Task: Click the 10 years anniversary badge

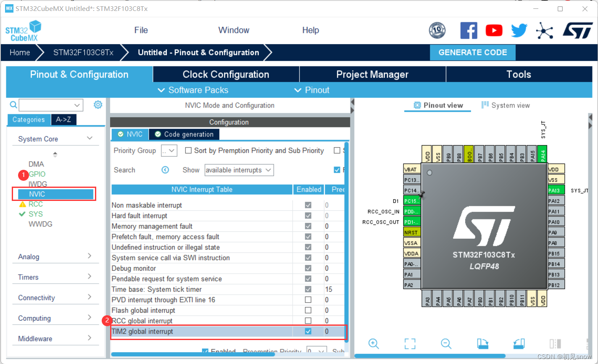Action: (437, 30)
